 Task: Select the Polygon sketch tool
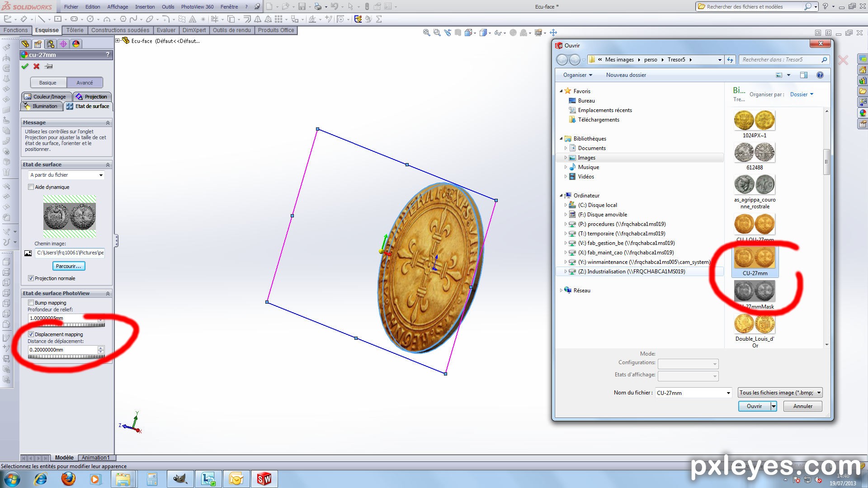(123, 19)
